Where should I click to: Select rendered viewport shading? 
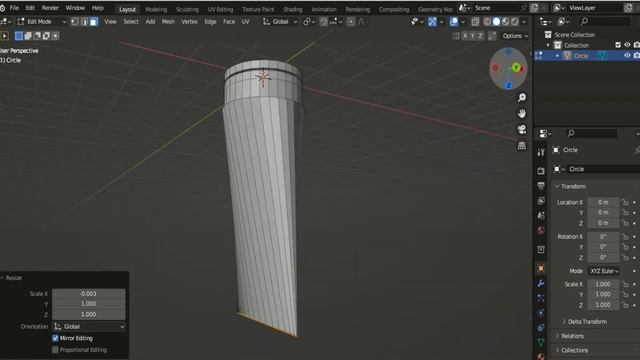tap(515, 22)
